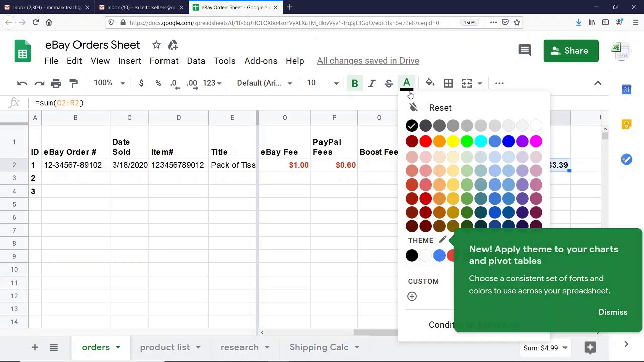
Task: Collapse the menus with up chevron
Action: [x=598, y=83]
